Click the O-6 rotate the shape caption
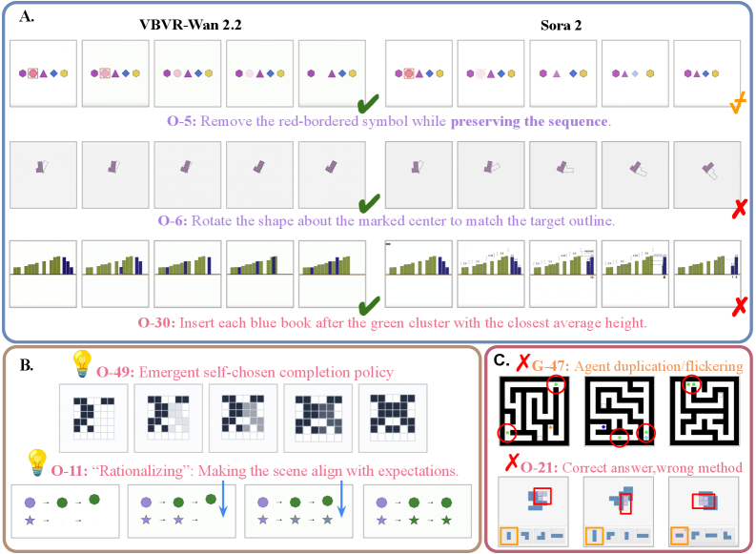The width and height of the screenshot is (756, 554). point(387,221)
